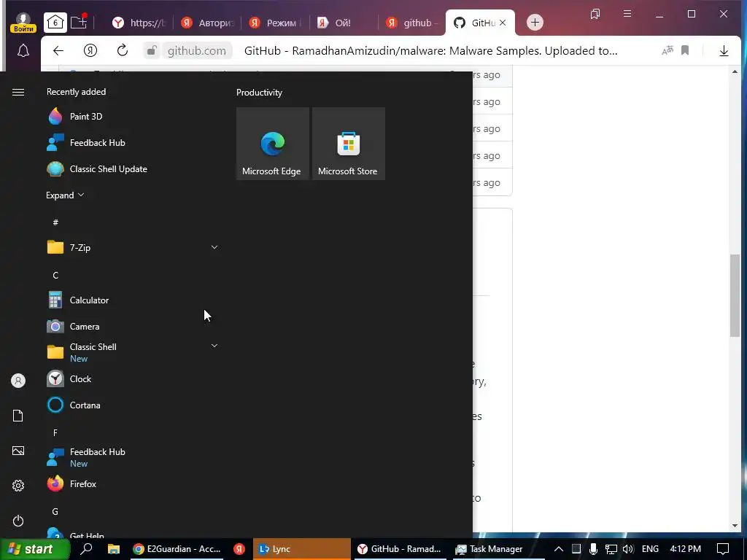Open taskbar search magnifier
The width and height of the screenshot is (747, 560).
(x=87, y=549)
